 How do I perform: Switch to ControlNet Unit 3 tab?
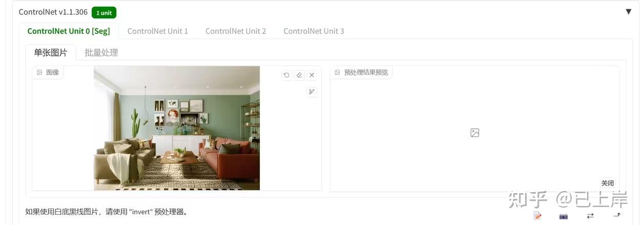[314, 31]
